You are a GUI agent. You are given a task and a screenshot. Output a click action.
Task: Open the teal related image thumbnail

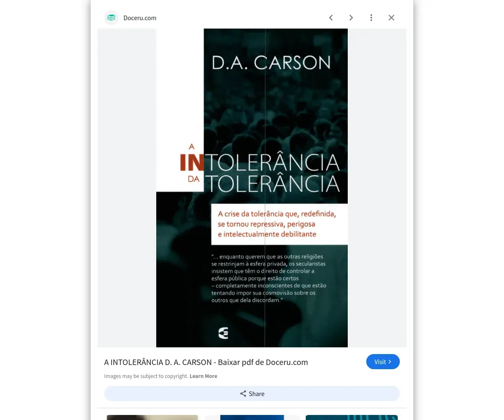coord(352,417)
